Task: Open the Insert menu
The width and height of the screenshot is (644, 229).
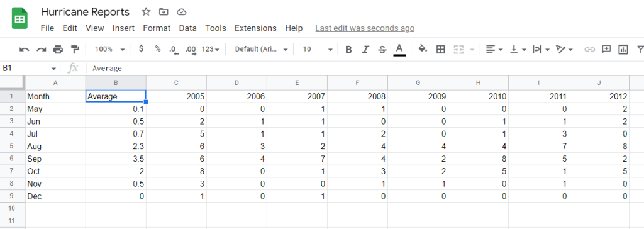Action: pyautogui.click(x=124, y=28)
